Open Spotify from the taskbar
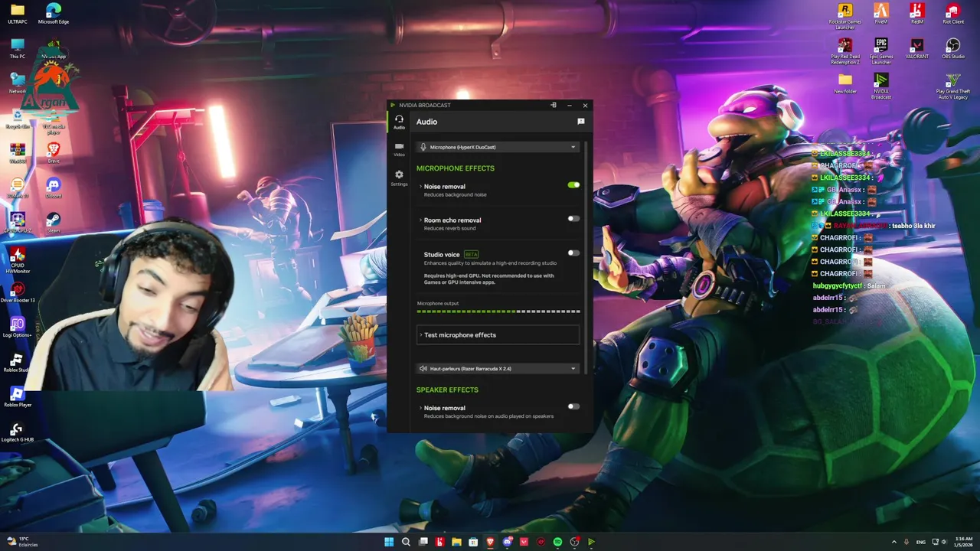The image size is (980, 551). coord(557,542)
